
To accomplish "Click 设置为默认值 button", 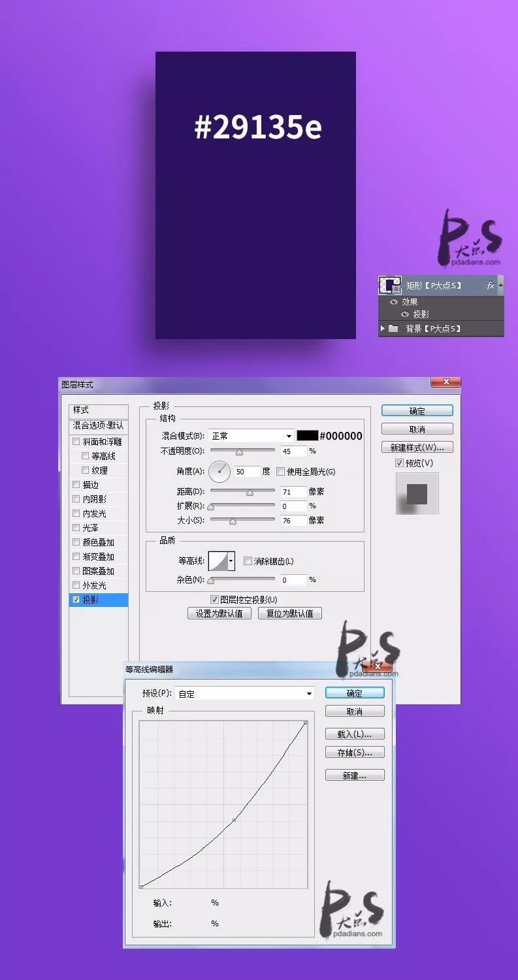I will [219, 613].
